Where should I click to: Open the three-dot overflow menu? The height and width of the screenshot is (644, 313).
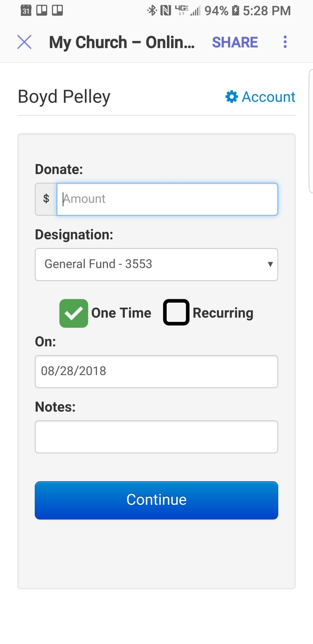[285, 42]
